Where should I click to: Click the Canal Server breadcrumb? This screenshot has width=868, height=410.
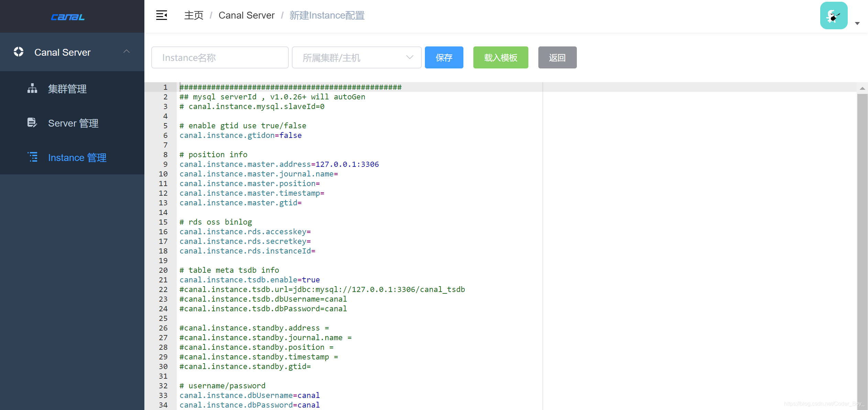[x=246, y=15]
